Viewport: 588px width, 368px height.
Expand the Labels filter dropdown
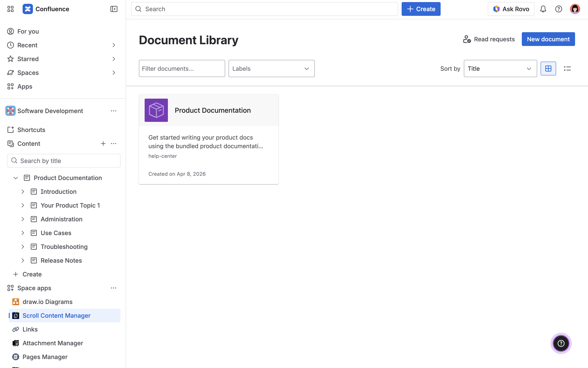tap(271, 68)
